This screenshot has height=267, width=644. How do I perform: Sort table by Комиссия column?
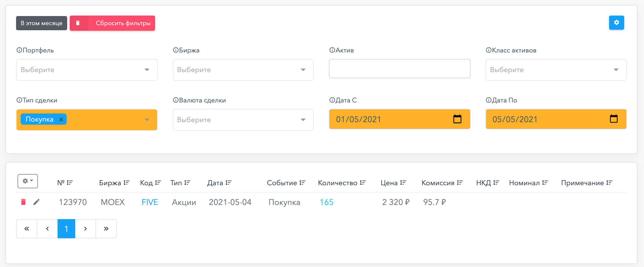(460, 183)
